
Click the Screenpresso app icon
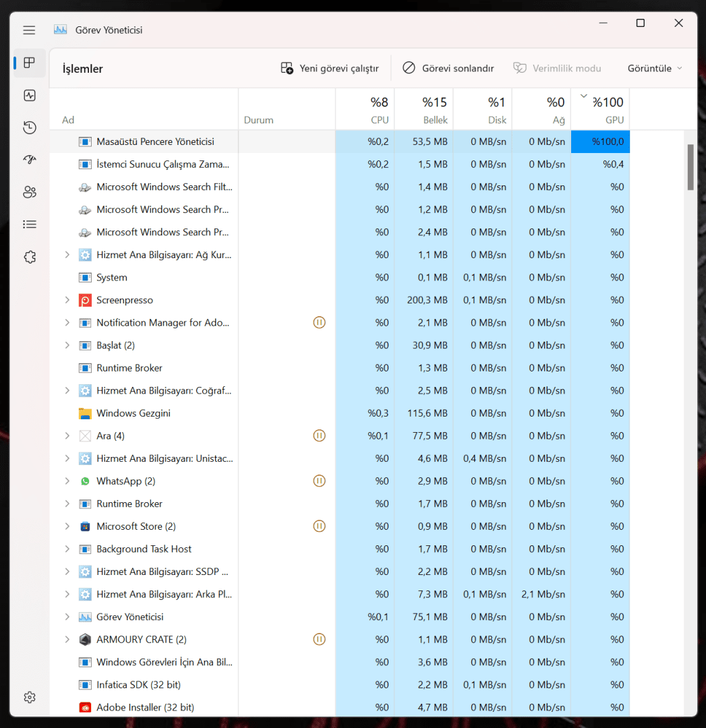click(x=85, y=300)
